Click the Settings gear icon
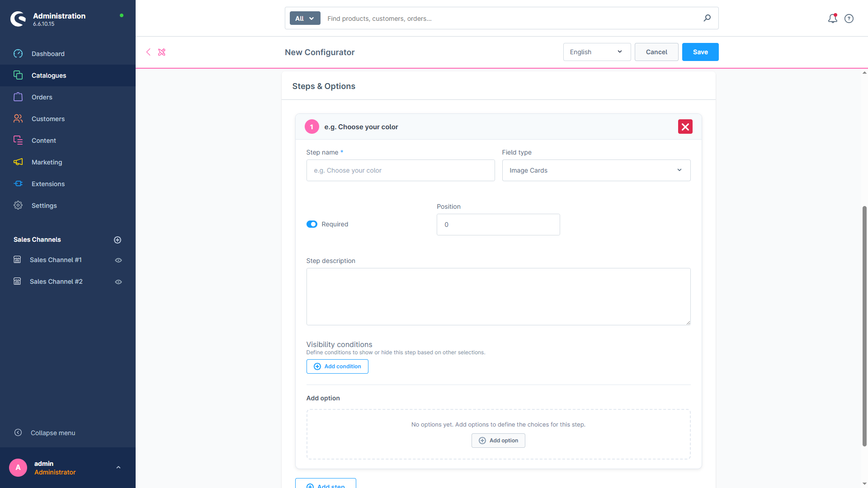This screenshot has width=868, height=488. (18, 206)
